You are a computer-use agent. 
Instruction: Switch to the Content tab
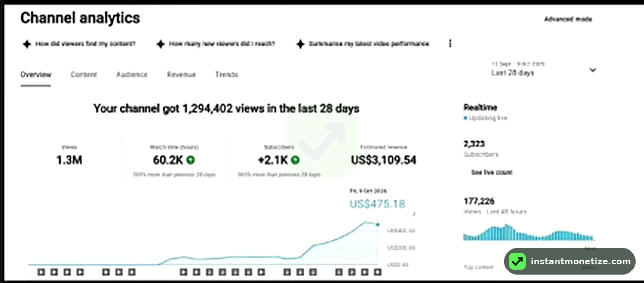84,75
